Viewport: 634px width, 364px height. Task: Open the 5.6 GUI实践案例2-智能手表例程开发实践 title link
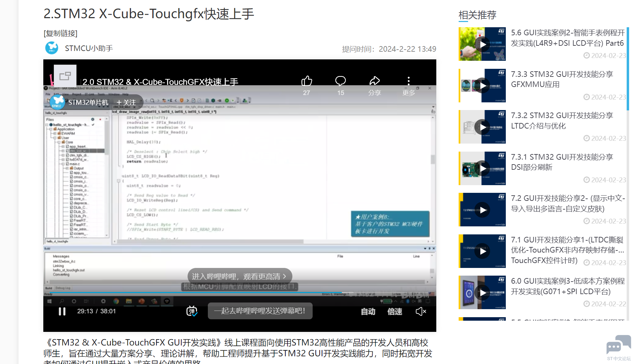[x=568, y=38]
